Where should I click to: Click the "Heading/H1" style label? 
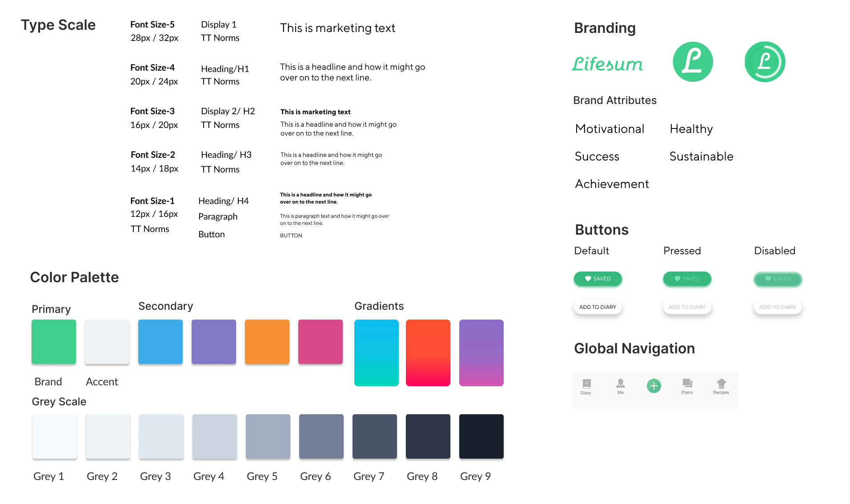click(225, 69)
